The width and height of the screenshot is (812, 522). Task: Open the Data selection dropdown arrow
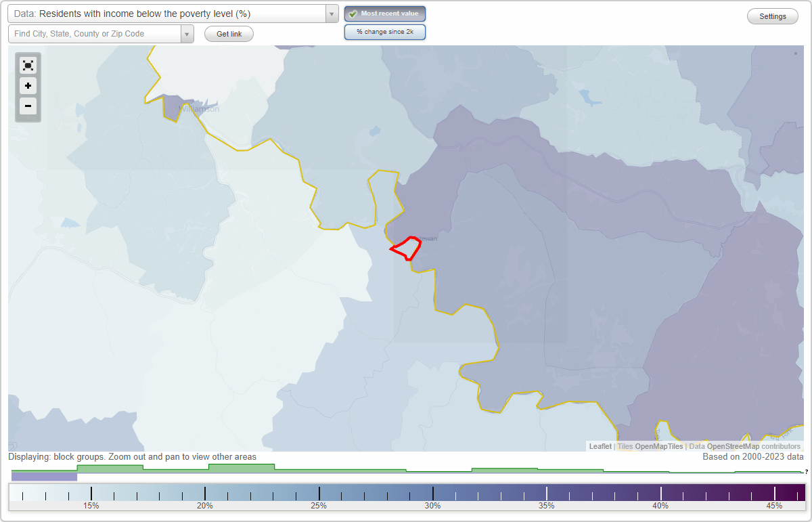(332, 14)
